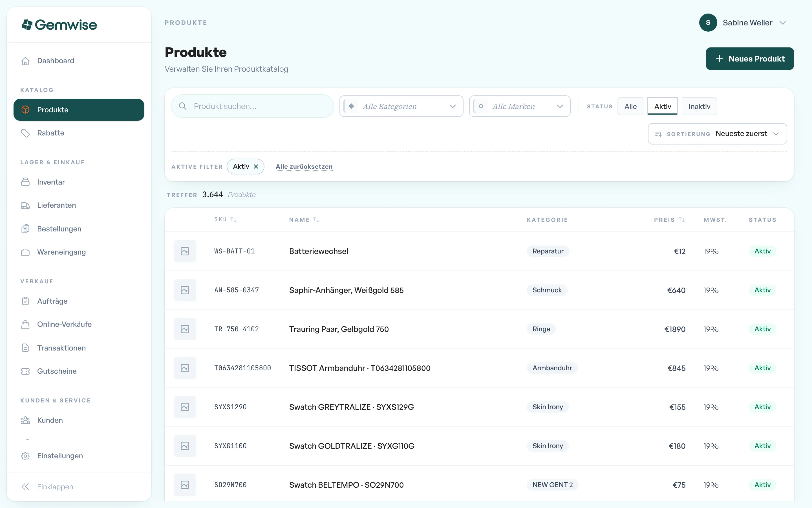Expand the user menu chevron
This screenshot has width=812, height=508.
click(x=783, y=23)
